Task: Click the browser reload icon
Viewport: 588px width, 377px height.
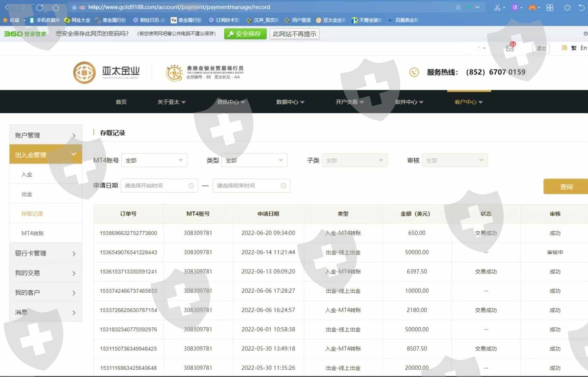Action: tap(39, 7)
